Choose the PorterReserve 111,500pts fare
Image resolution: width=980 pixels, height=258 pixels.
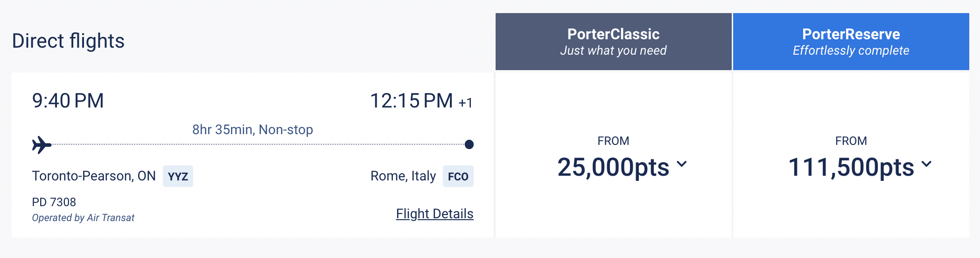[x=851, y=167]
